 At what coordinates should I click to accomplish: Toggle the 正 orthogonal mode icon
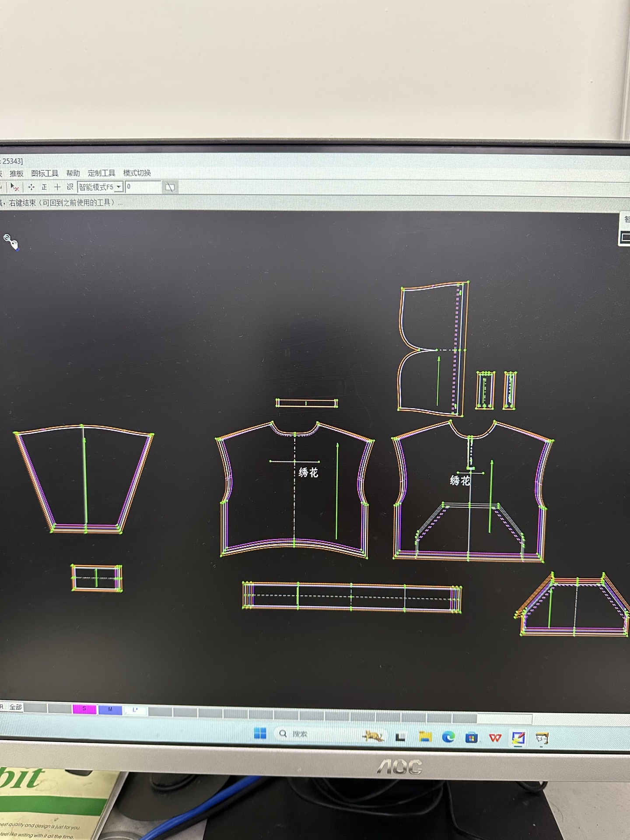point(44,187)
